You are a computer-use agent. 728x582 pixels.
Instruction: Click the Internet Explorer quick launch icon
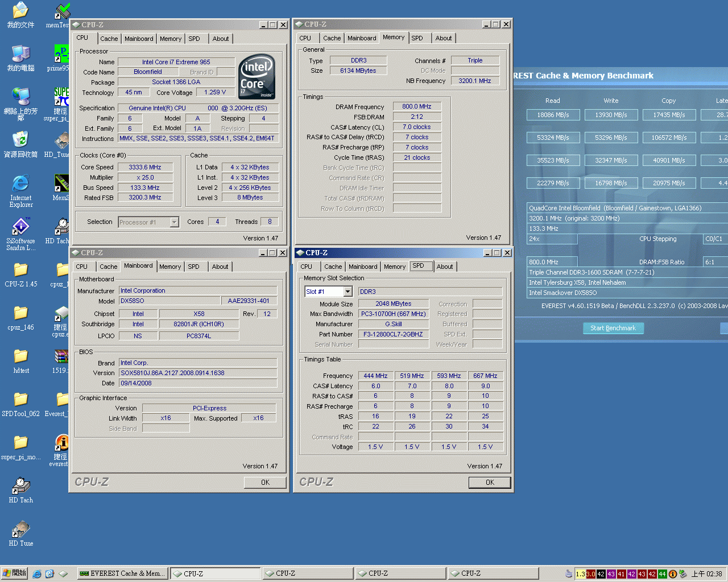[37, 574]
